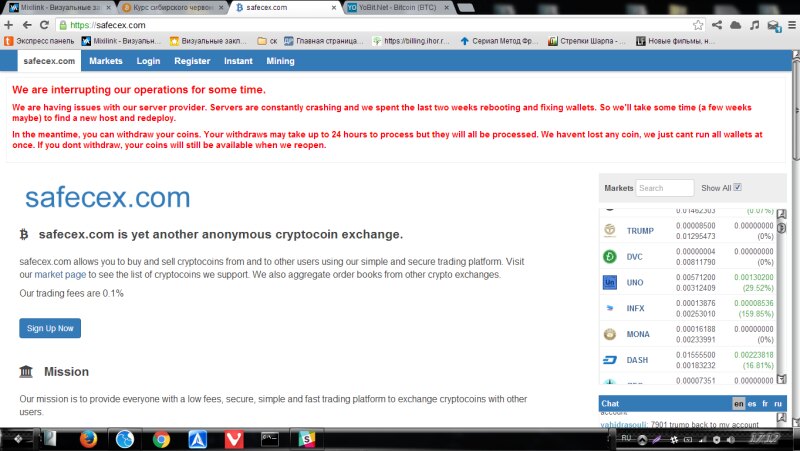Viewport: 800px width, 451px height.
Task: Open Firefox from the taskbar
Action: [89, 438]
